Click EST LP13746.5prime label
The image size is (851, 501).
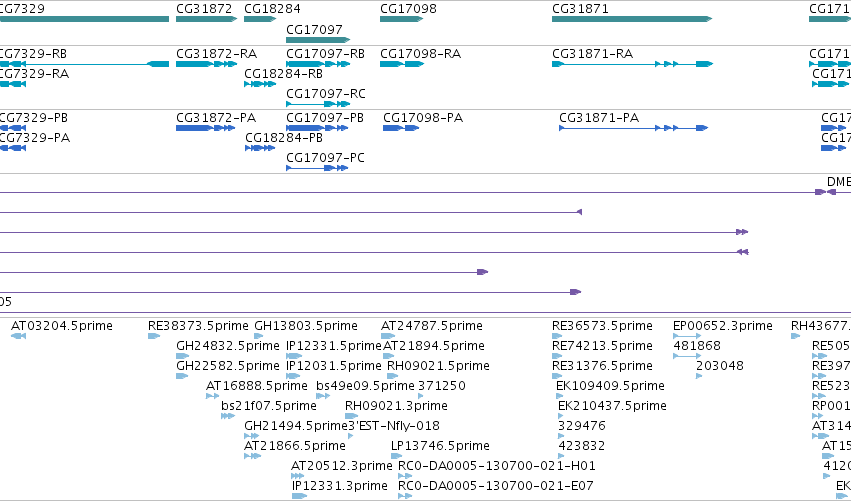(440, 446)
